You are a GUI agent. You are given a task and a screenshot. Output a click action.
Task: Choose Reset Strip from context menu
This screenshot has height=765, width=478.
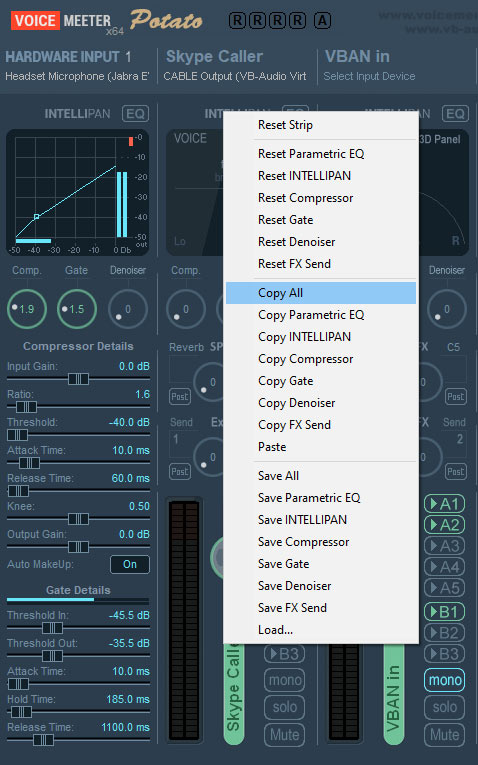(321, 125)
